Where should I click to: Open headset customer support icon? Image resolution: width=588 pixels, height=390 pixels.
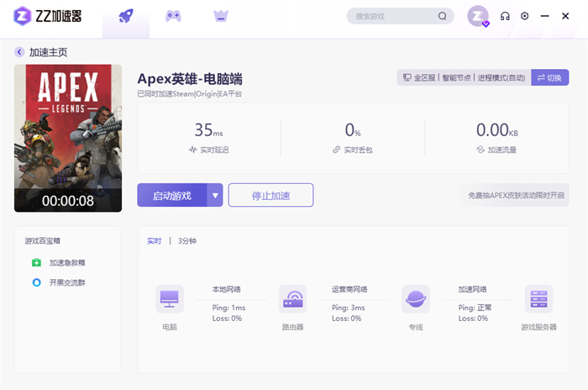[505, 16]
